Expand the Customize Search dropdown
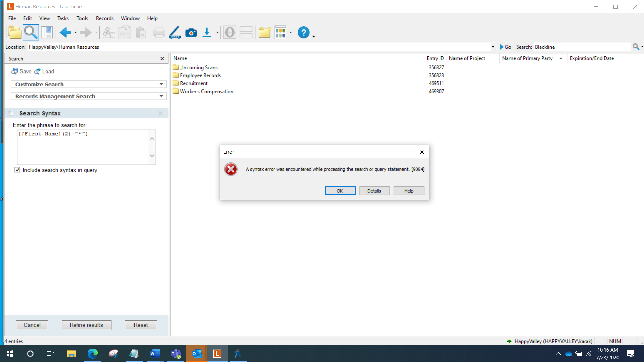 coord(161,84)
